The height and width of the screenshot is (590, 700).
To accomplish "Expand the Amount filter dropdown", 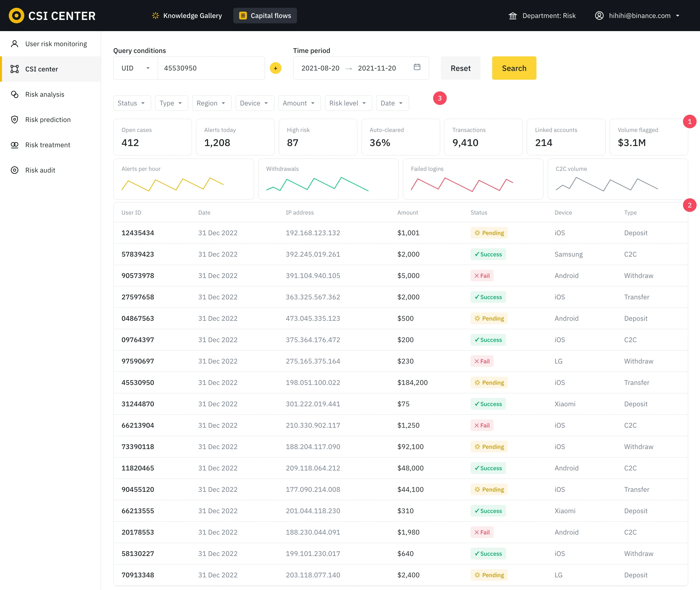I will tap(299, 103).
